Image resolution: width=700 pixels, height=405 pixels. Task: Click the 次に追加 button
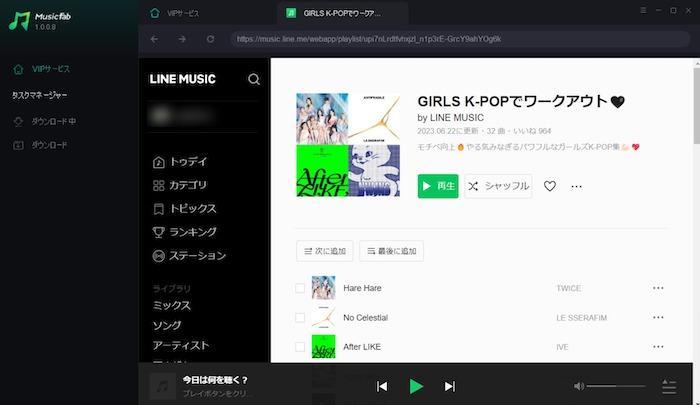click(x=325, y=251)
